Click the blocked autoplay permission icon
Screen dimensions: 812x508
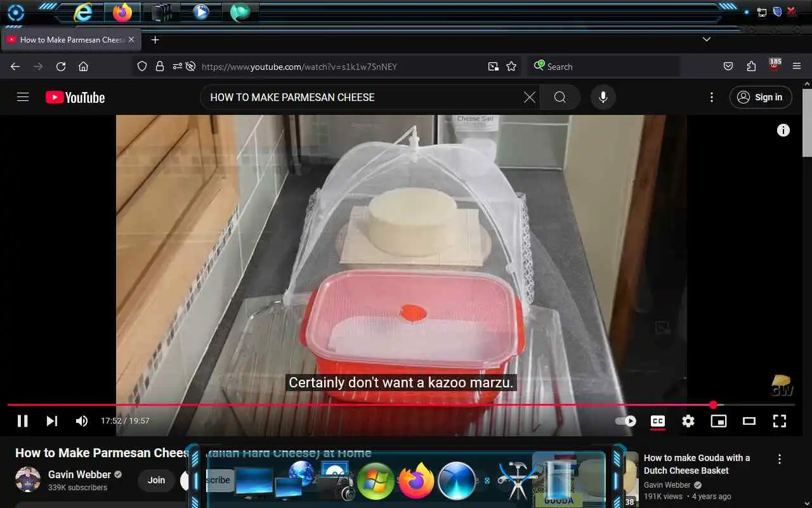click(x=190, y=67)
